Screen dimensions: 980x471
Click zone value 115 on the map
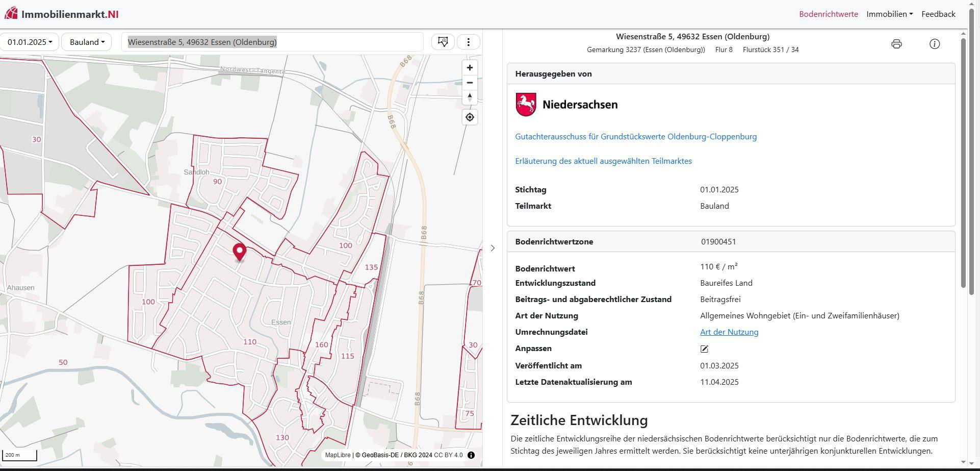[x=347, y=356]
